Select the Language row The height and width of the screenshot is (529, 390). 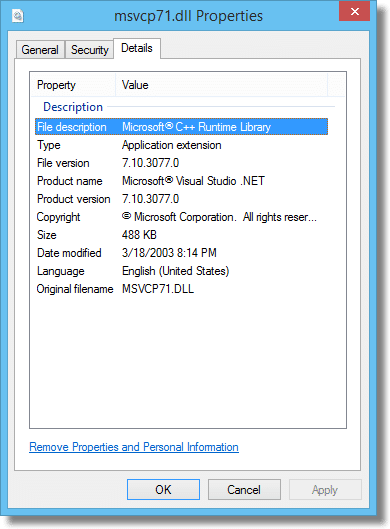[x=181, y=271]
